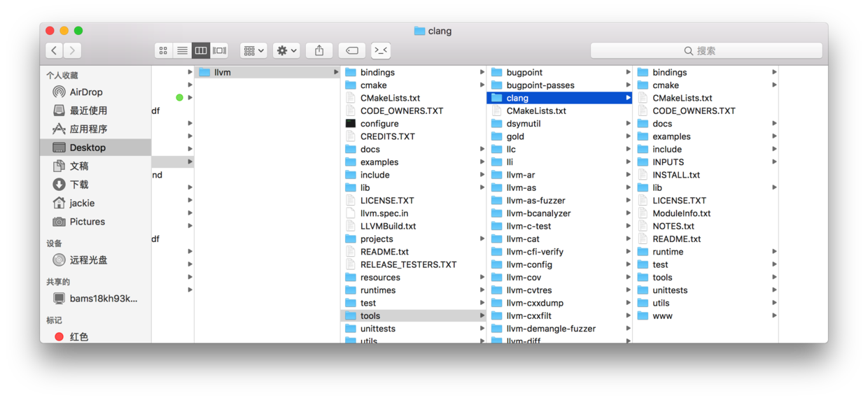Viewport: 868px width, 400px height.
Task: Expand the www folder arrow
Action: pyautogui.click(x=774, y=316)
